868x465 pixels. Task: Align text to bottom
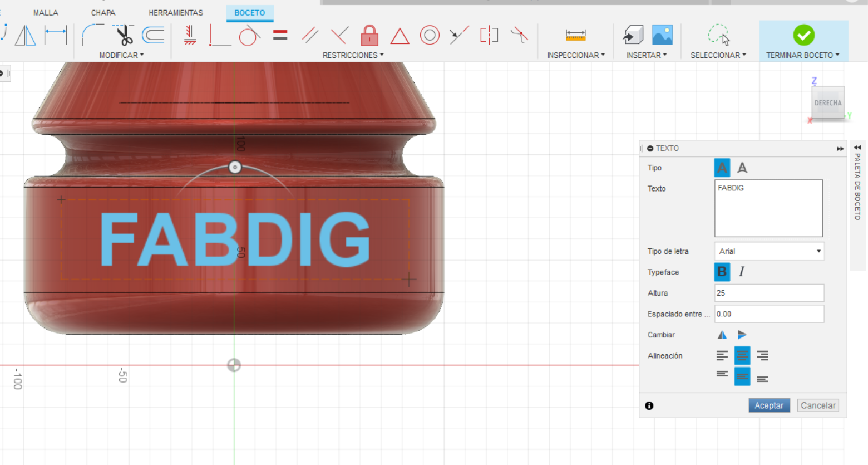762,379
